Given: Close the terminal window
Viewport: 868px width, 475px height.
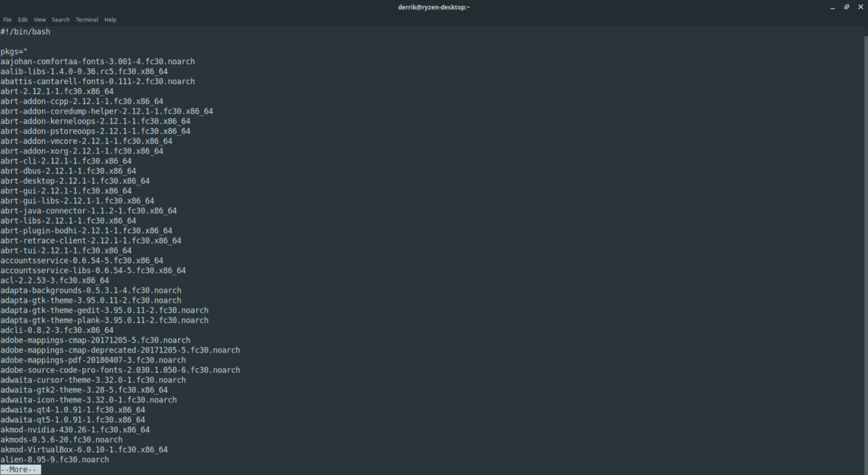Looking at the screenshot, I should point(859,7).
